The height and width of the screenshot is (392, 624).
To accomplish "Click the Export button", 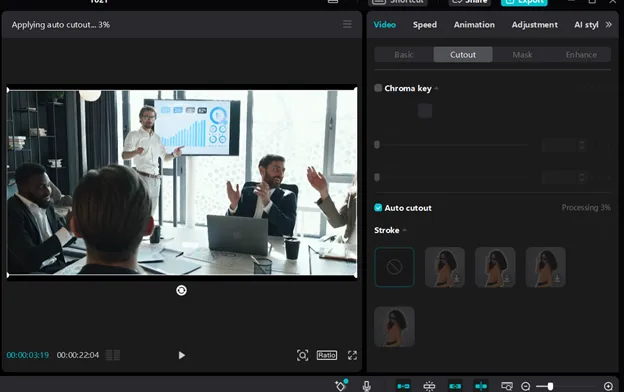I will tap(524, 2).
